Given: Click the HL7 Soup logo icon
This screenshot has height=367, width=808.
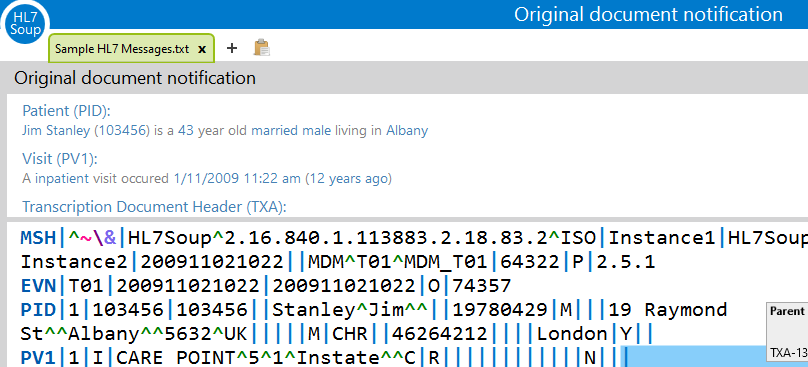Looking at the screenshot, I should pos(25,24).
